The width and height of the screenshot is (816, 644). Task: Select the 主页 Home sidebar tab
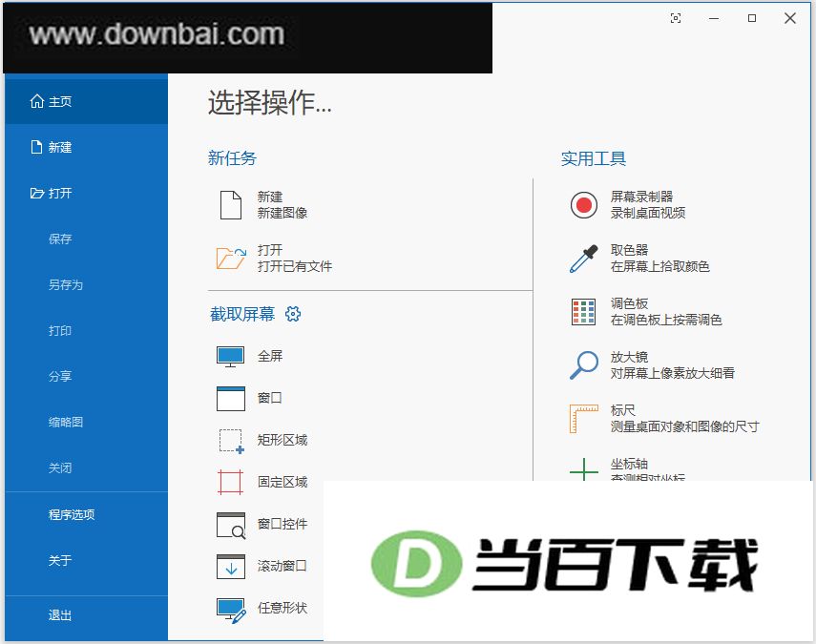[87, 101]
